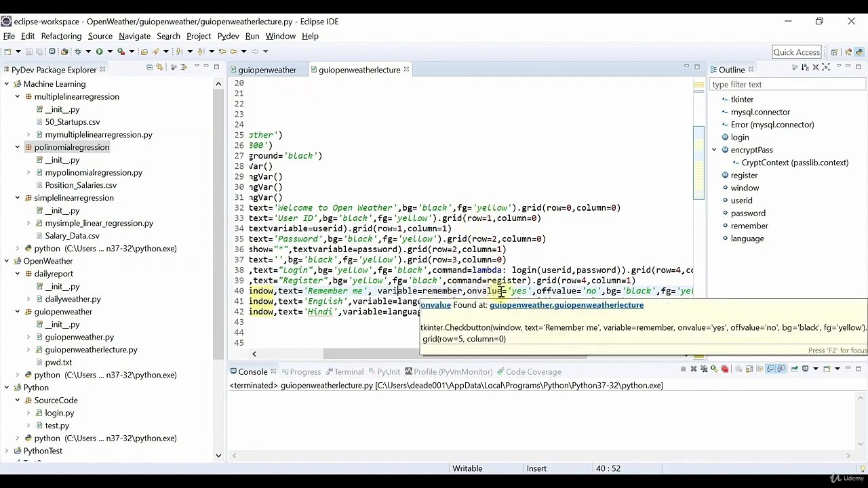Run the program with green play icon
This screenshot has width=868, height=488.
99,52
